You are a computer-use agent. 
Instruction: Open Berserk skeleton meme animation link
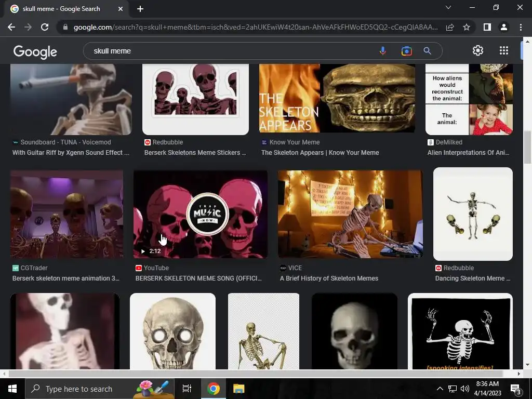pyautogui.click(x=66, y=278)
